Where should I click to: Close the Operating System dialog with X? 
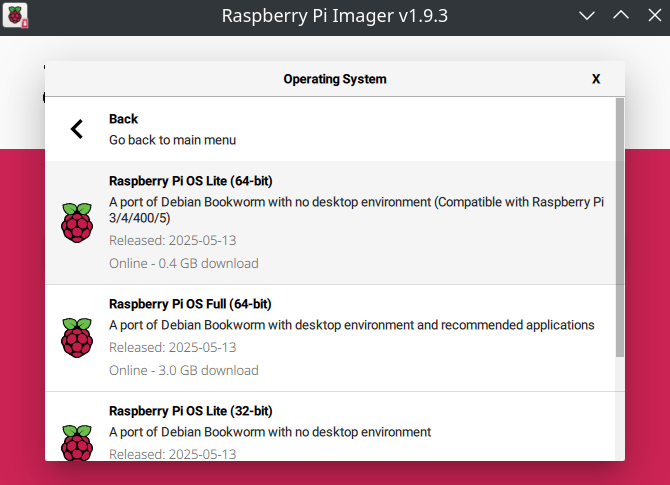tap(596, 79)
